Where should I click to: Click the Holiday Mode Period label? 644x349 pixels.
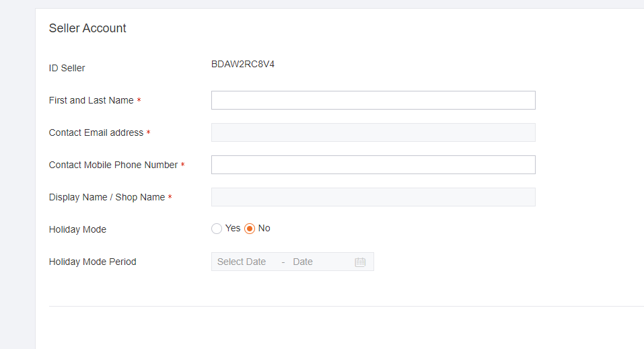click(x=92, y=262)
